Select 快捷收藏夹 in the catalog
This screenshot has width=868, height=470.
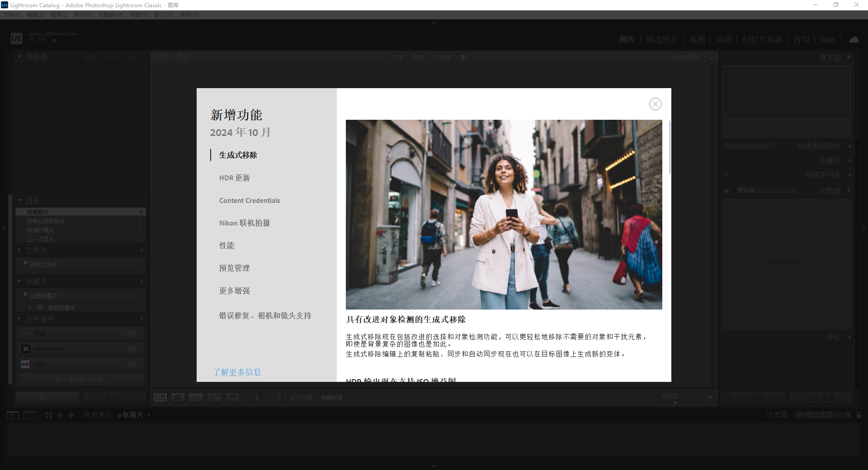click(x=80, y=230)
